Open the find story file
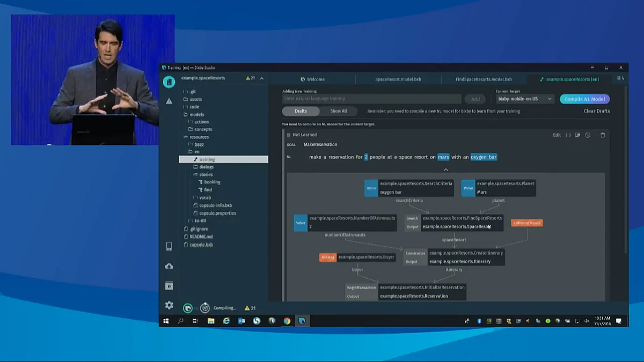Screen dimensions: 644x362 (206, 190)
